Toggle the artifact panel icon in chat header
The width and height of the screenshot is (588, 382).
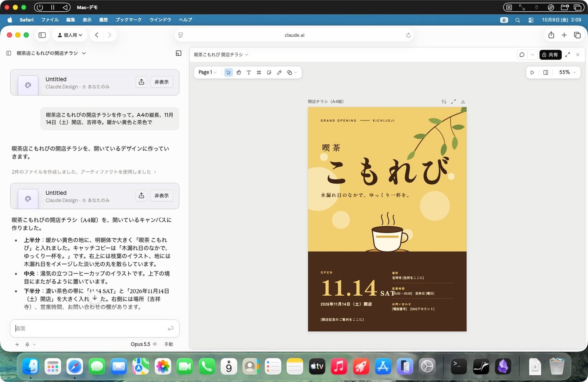179,53
